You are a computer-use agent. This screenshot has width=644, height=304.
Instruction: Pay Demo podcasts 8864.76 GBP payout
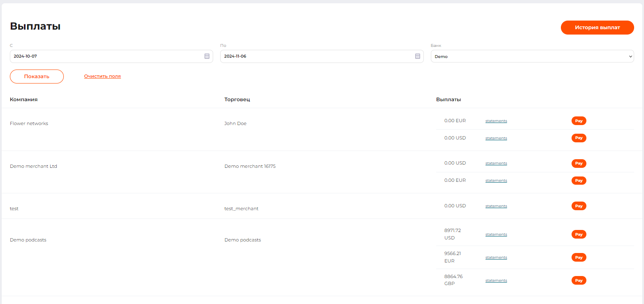coord(579,281)
